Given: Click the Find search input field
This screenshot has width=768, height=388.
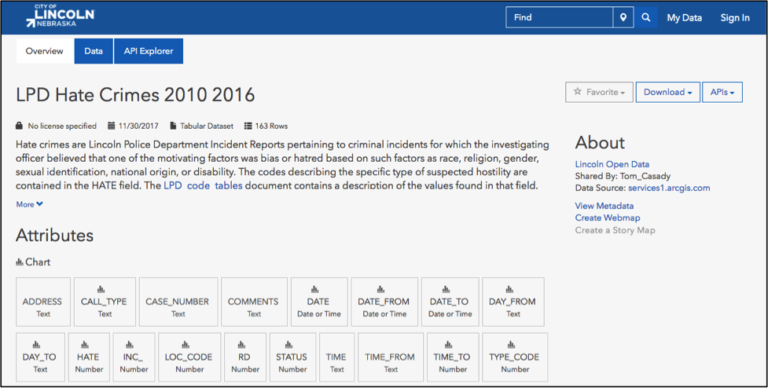Looking at the screenshot, I should coord(559,17).
